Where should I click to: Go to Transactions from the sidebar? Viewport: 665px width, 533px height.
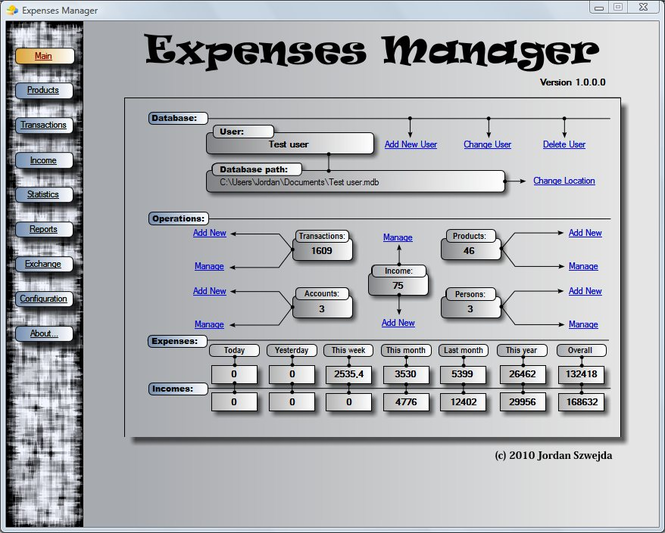[x=43, y=125]
